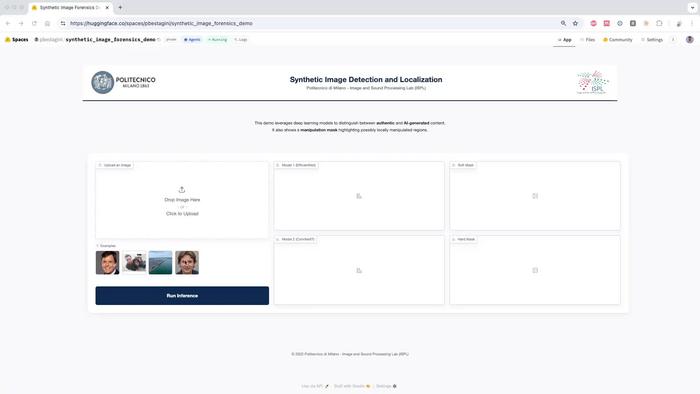The width and height of the screenshot is (700, 394).
Task: Open the Hugging Face user avatar menu
Action: pyautogui.click(x=690, y=40)
